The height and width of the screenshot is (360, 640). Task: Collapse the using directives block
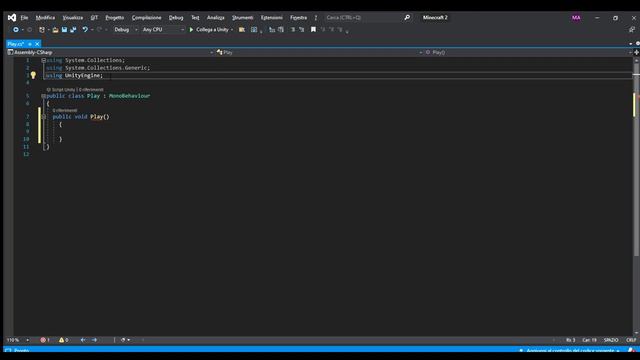[x=44, y=60]
